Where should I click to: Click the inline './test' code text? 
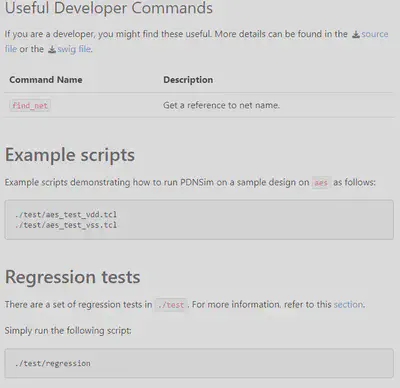[170, 305]
